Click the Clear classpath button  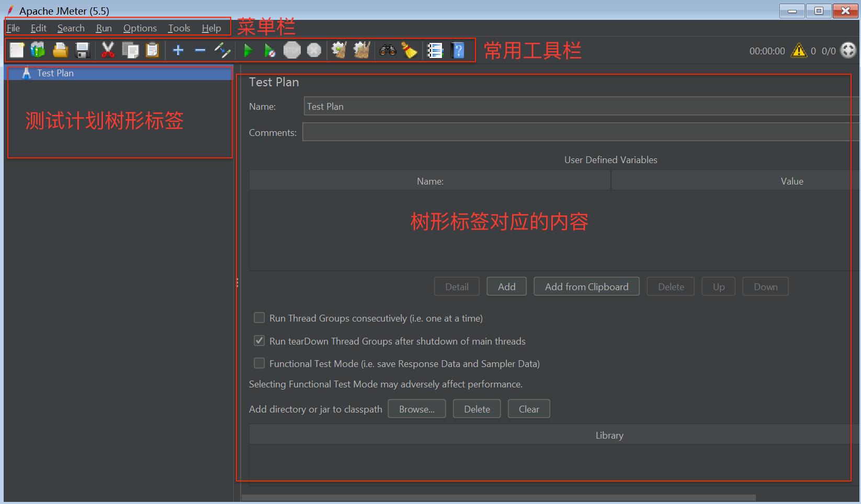[x=529, y=409]
